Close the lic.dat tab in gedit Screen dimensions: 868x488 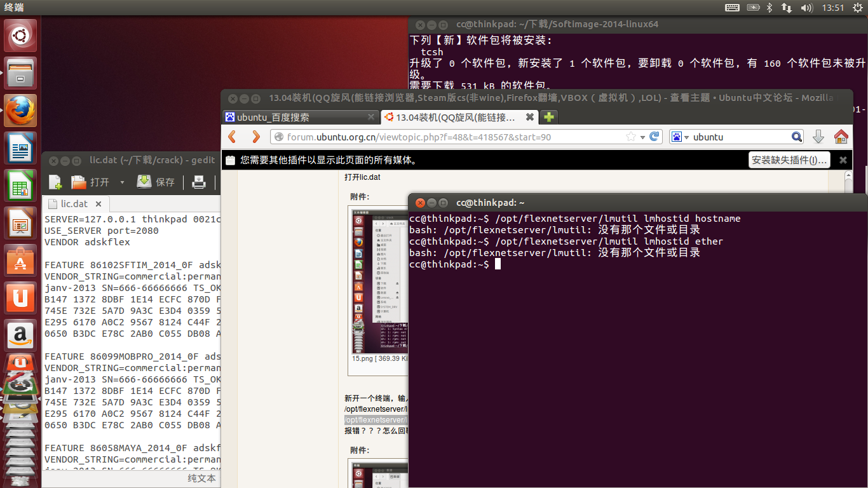point(99,204)
